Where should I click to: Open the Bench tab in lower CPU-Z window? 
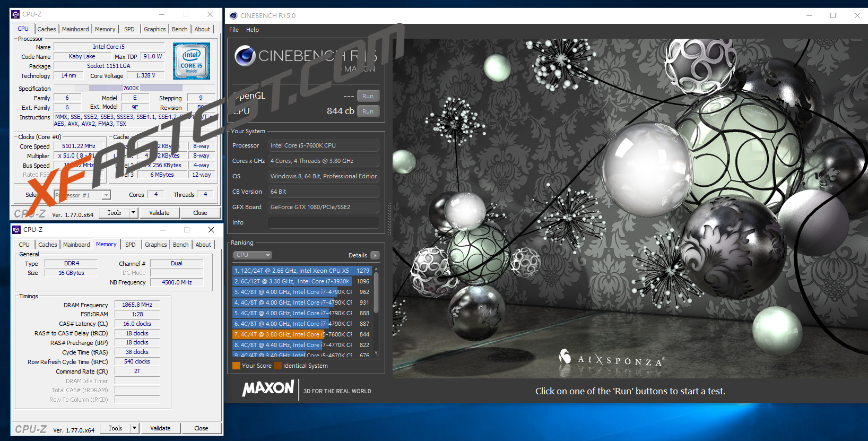point(181,245)
